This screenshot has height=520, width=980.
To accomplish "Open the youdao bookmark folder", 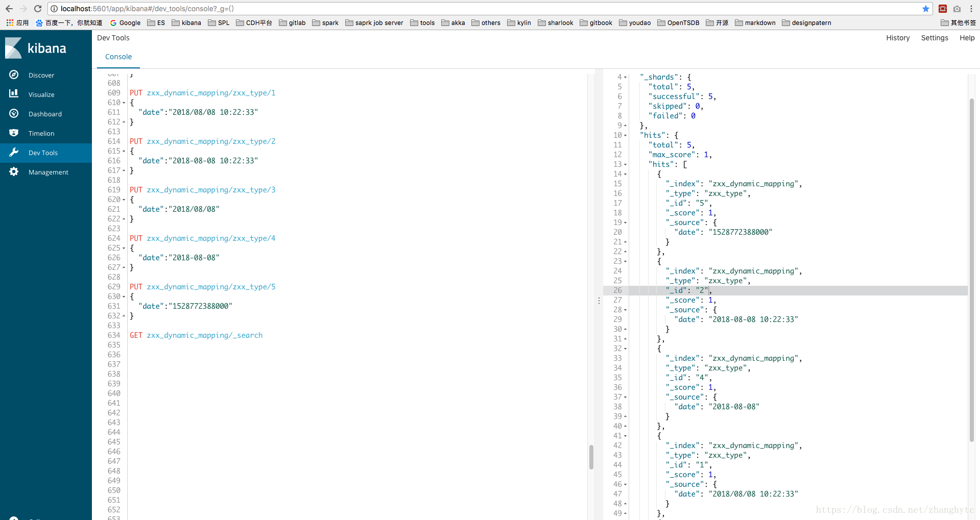I will pos(635,22).
